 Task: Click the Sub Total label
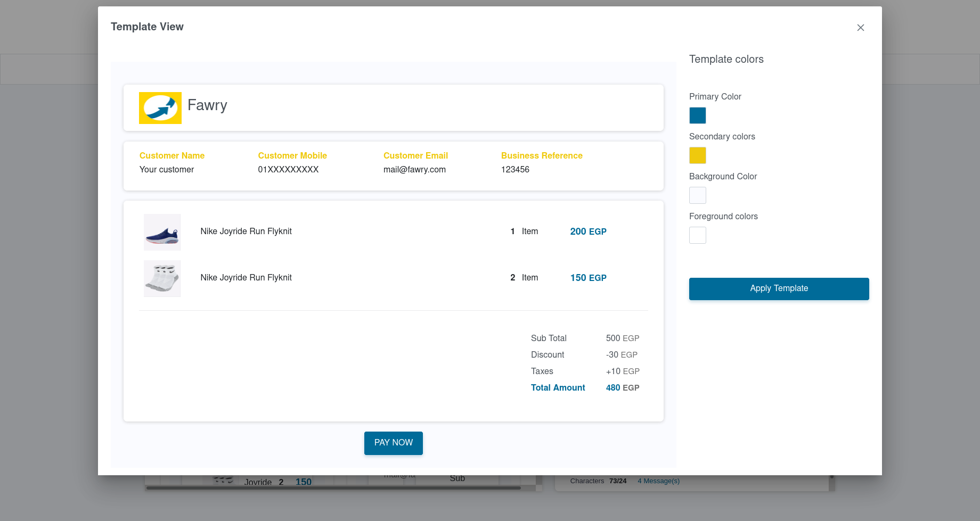click(549, 338)
